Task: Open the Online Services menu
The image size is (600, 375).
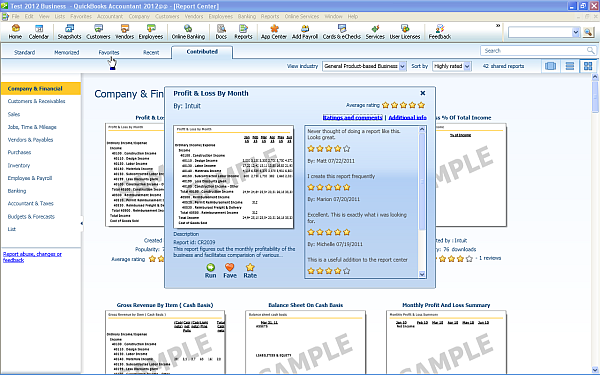Action: [x=302, y=16]
